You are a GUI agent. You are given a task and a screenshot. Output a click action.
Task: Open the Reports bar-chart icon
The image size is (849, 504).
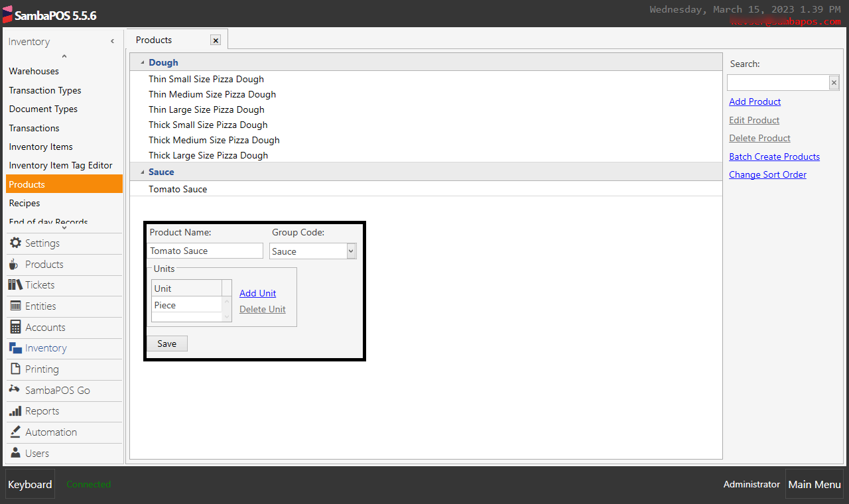pyautogui.click(x=15, y=411)
